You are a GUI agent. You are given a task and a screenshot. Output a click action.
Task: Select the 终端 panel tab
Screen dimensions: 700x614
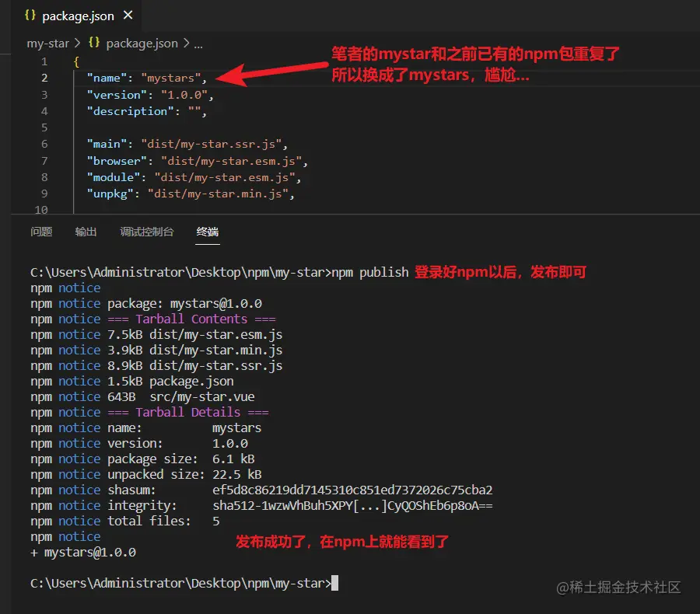point(208,232)
